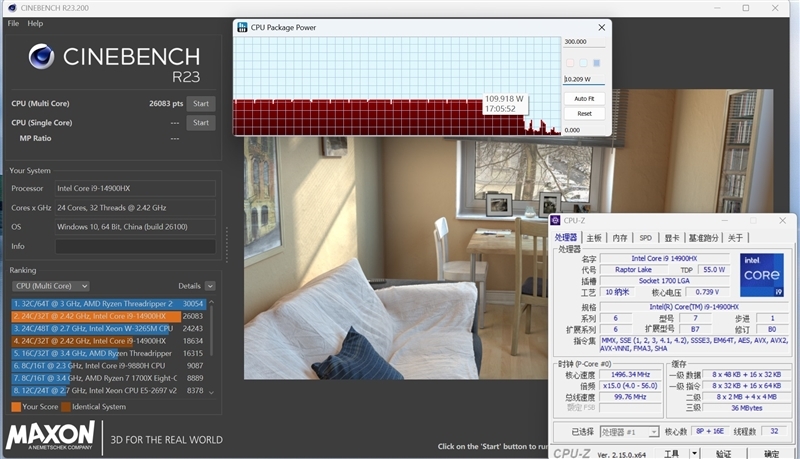Click Auto Fit in CPU Package Power
The width and height of the screenshot is (800, 459).
584,98
